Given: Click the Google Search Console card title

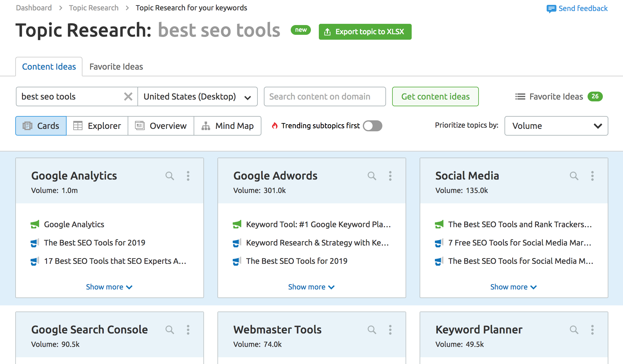Looking at the screenshot, I should [x=89, y=330].
